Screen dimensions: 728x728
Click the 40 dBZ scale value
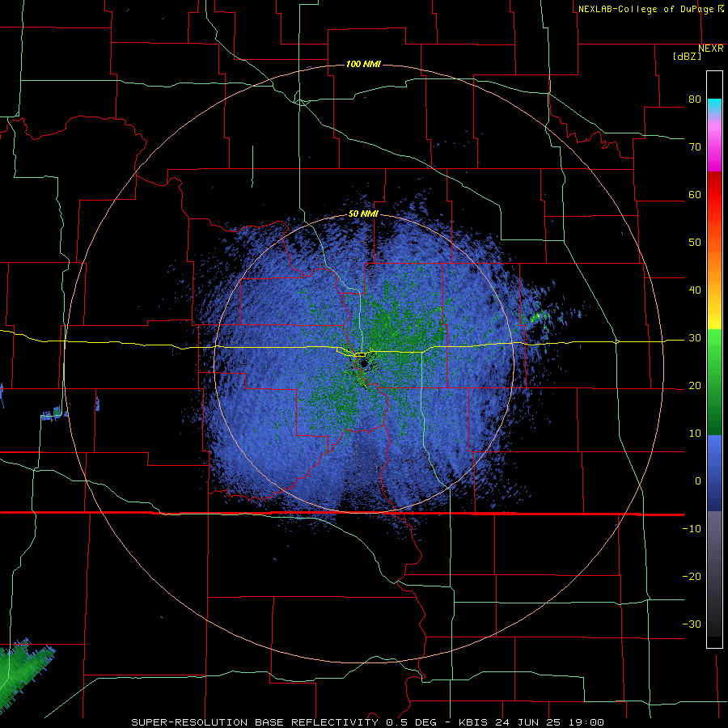pyautogui.click(x=695, y=290)
